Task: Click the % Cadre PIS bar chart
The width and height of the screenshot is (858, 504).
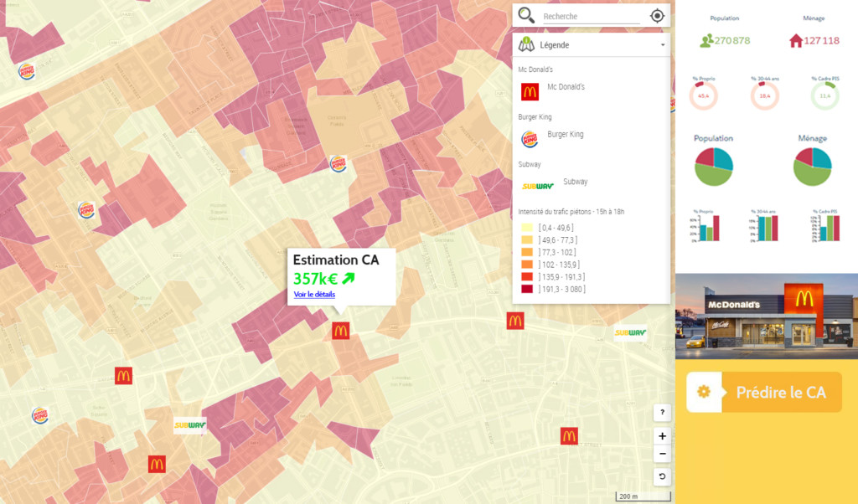Action: tap(825, 228)
